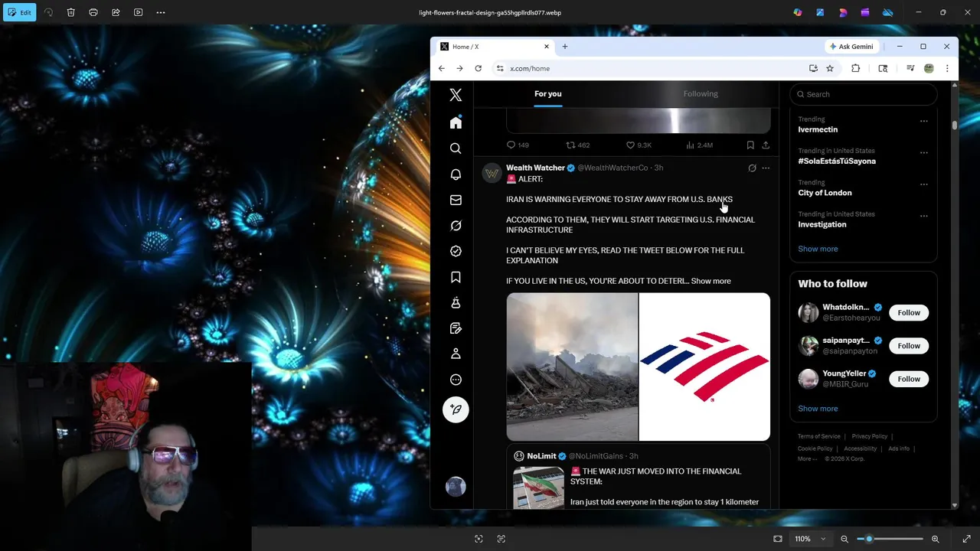Go back in browser

[x=442, y=68]
